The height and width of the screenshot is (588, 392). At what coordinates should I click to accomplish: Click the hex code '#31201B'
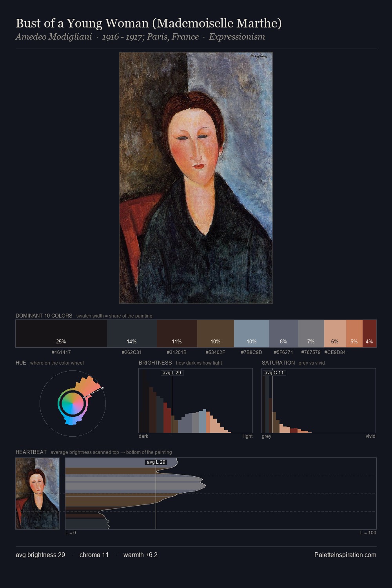click(x=177, y=352)
